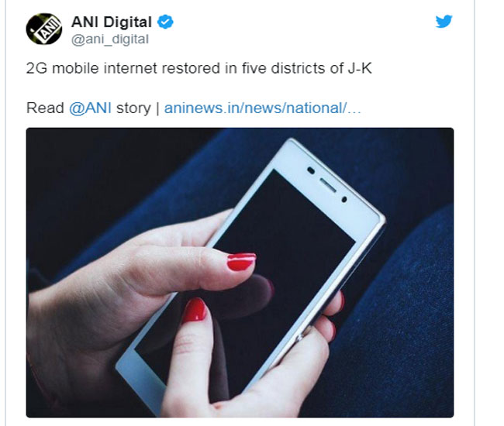This screenshot has height=426, width=504.
Task: Follow the @ANI mention link
Action: tap(90, 108)
